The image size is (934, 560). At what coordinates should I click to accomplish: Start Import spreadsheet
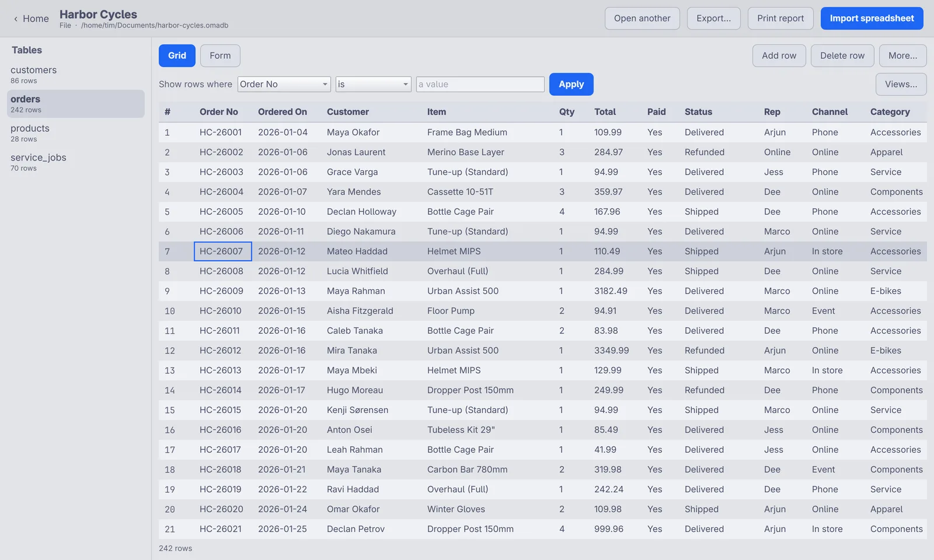click(872, 18)
